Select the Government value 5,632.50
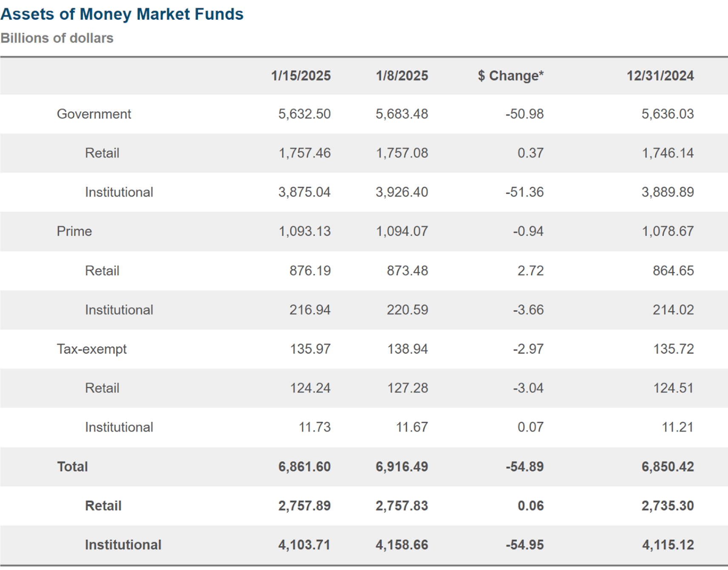Viewport: 728px width, 570px height. [x=304, y=114]
